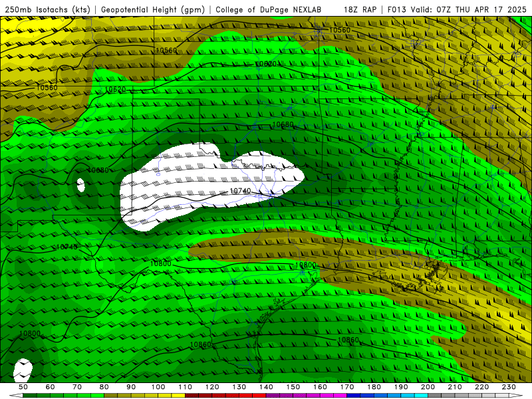Click the 10560 contour label nearest the top edge
532x399 pixels.
pos(340,30)
